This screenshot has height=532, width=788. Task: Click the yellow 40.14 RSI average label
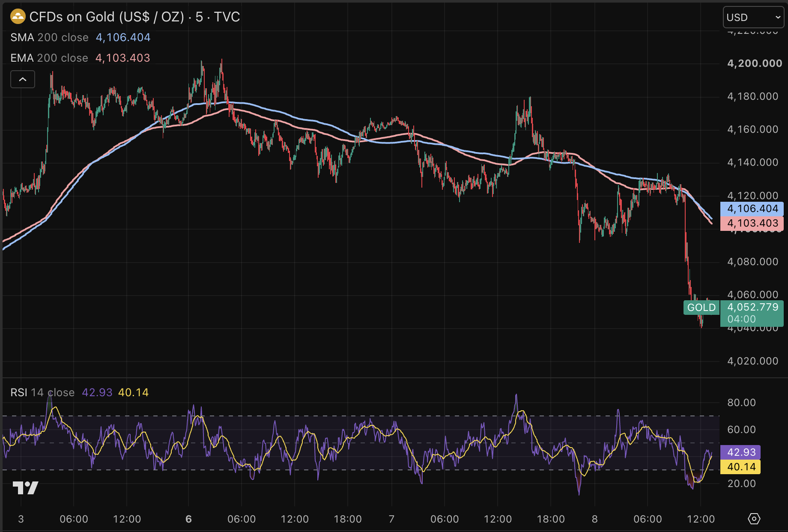[x=740, y=467]
